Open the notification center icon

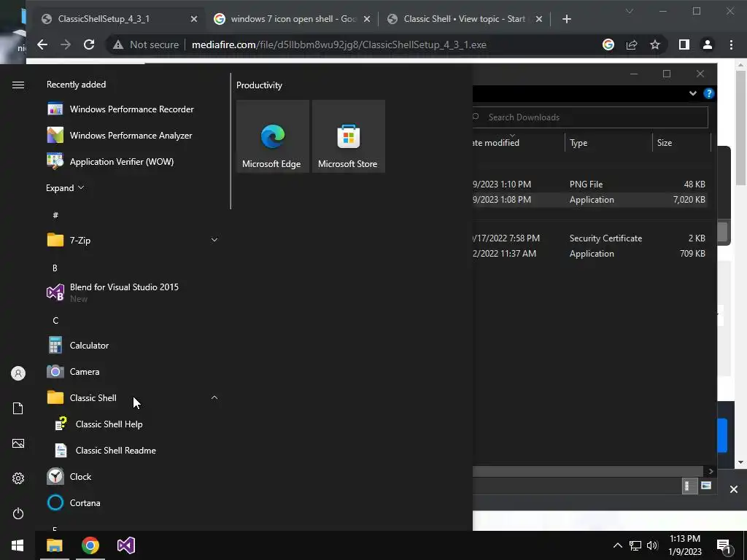coord(724,545)
